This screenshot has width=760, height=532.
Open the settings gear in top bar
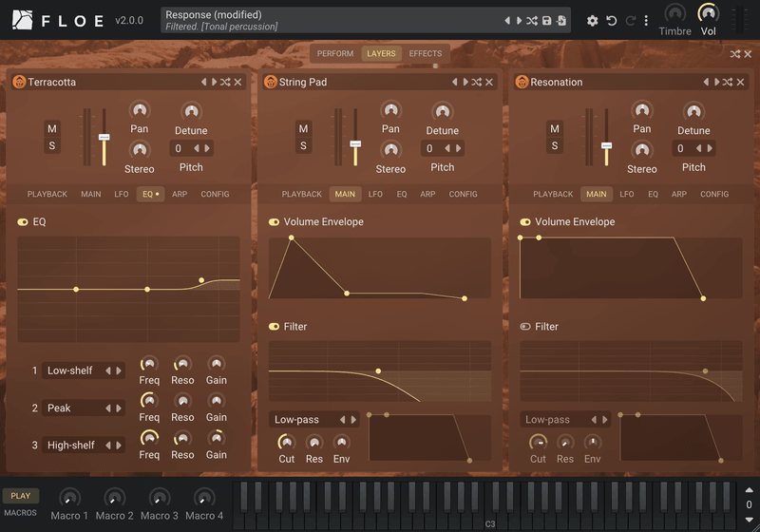coord(592,21)
